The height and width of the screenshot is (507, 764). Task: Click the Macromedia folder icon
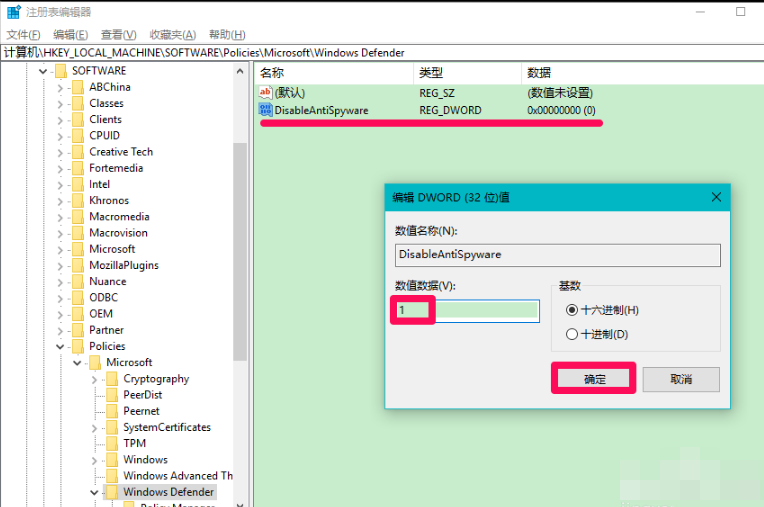77,217
